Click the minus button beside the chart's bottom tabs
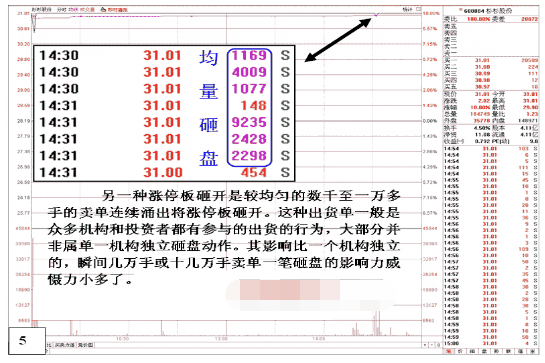 432,345
